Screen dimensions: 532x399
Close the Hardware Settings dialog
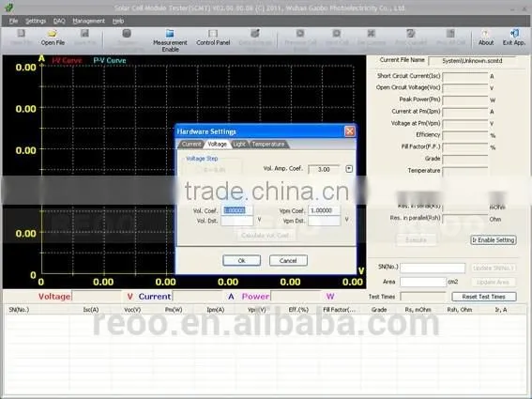[349, 131]
